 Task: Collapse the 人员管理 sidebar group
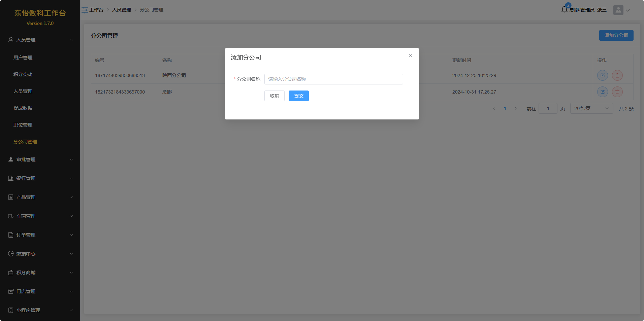40,40
